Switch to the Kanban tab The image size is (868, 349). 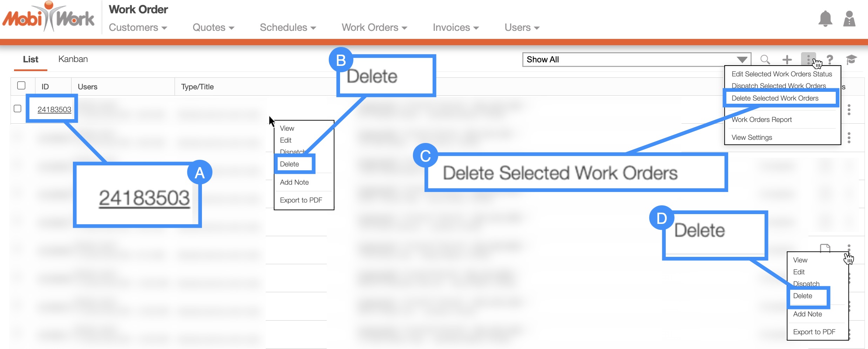pos(73,59)
